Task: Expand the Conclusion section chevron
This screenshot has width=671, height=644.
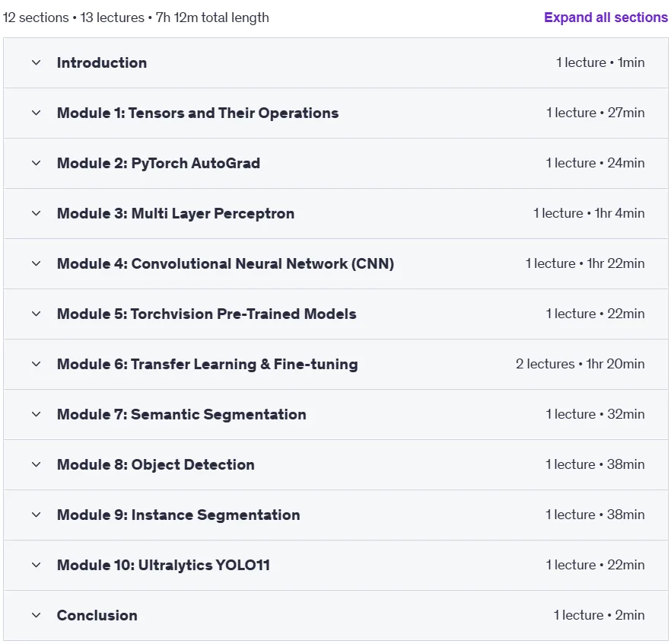Action: pyautogui.click(x=37, y=615)
